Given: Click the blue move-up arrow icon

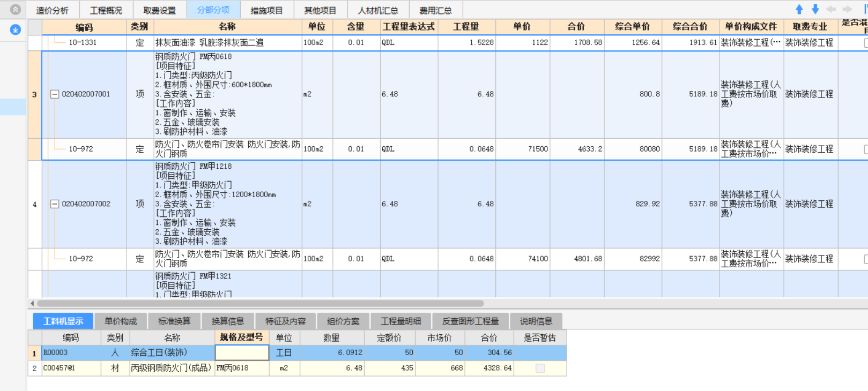Looking at the screenshot, I should coord(799,10).
